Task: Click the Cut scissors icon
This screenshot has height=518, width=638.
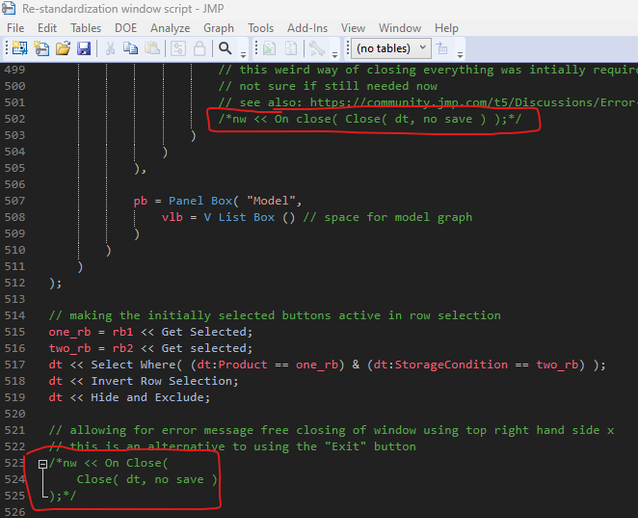Action: (x=110, y=48)
